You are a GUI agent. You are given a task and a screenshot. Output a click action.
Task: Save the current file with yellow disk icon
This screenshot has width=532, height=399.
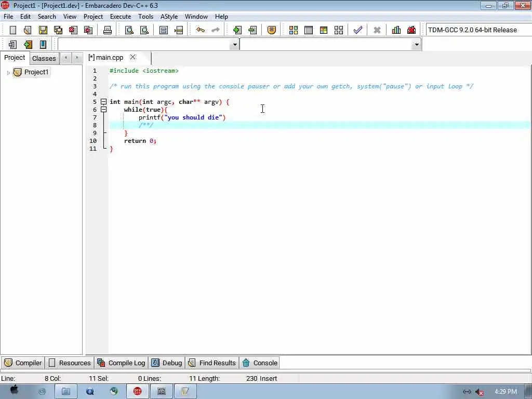43,30
